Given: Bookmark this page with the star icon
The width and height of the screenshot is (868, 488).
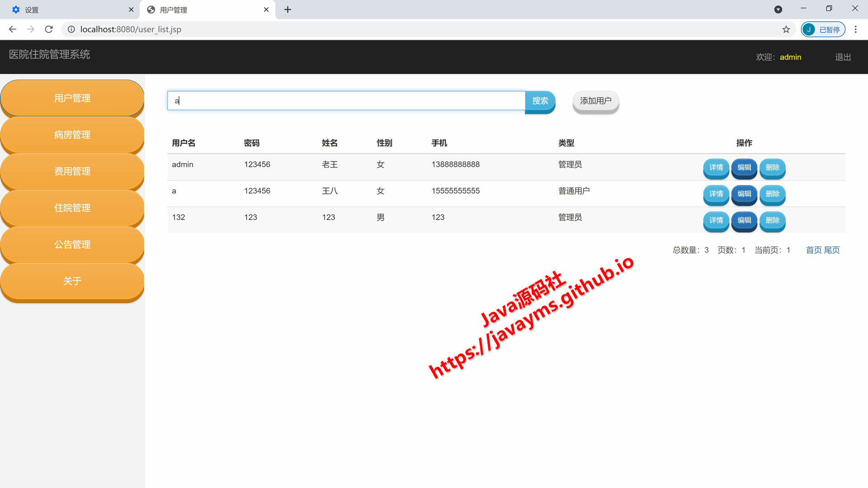Looking at the screenshot, I should pos(786,29).
